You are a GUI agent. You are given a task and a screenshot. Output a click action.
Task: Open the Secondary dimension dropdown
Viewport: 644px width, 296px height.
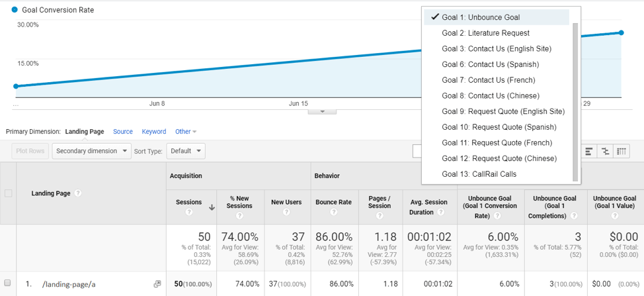(x=92, y=151)
